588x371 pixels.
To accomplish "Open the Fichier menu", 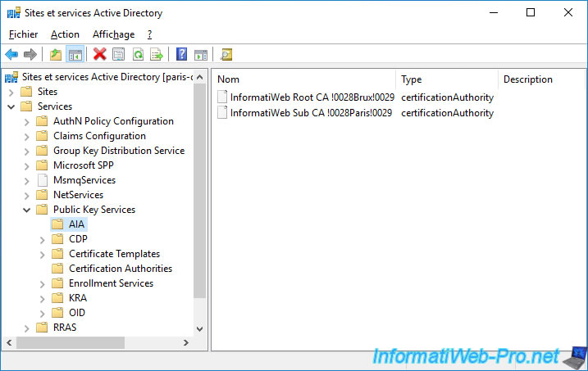I will 23,34.
